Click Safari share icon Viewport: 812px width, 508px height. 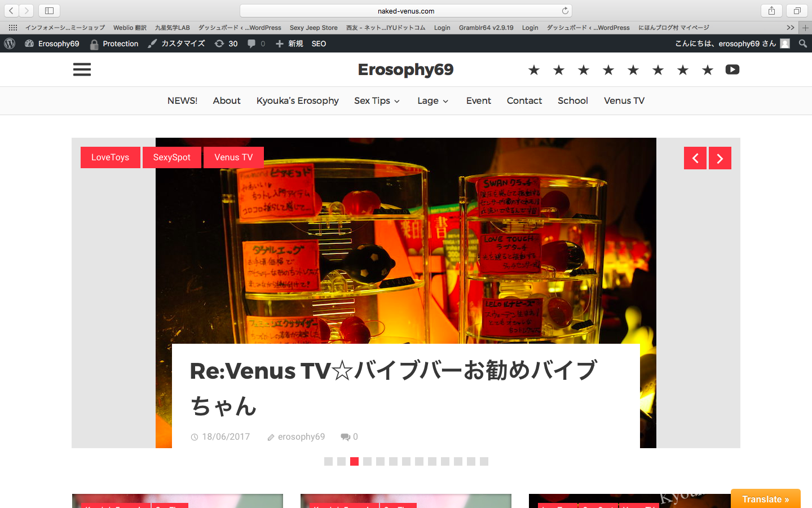point(771,11)
